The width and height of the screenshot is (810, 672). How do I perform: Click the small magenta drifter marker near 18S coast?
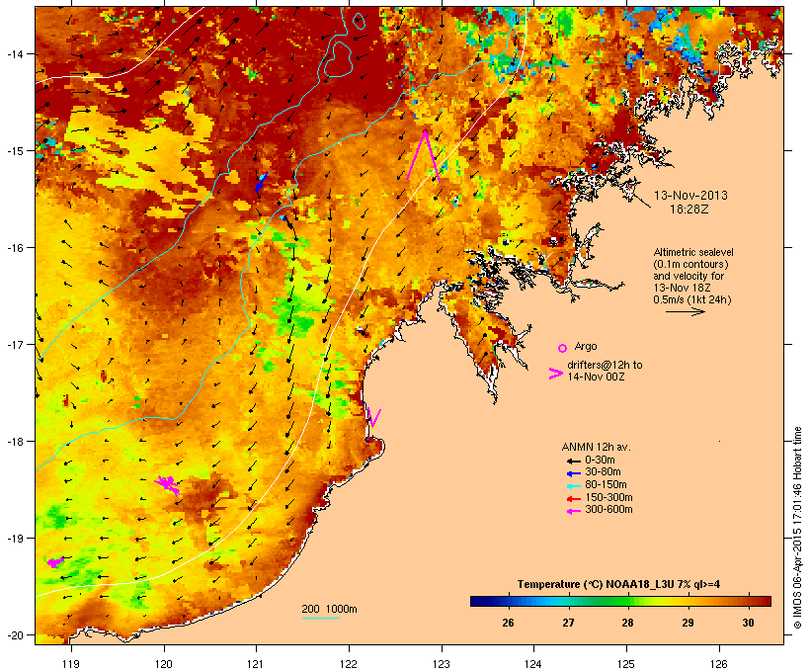tap(374, 418)
